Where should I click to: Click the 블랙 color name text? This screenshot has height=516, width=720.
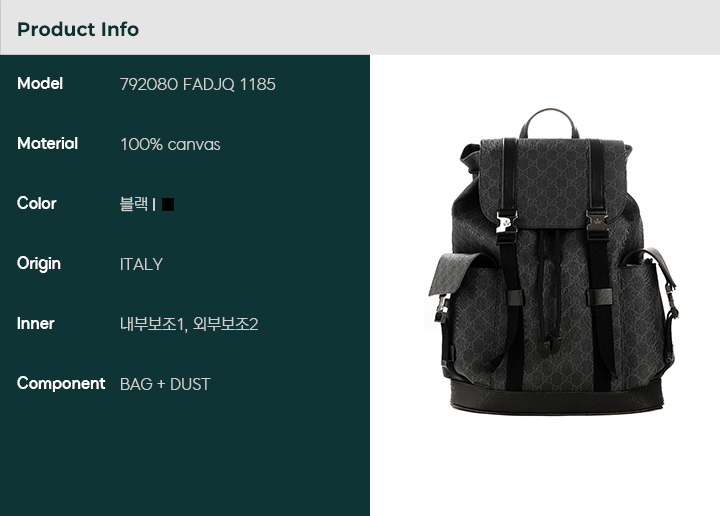click(134, 204)
